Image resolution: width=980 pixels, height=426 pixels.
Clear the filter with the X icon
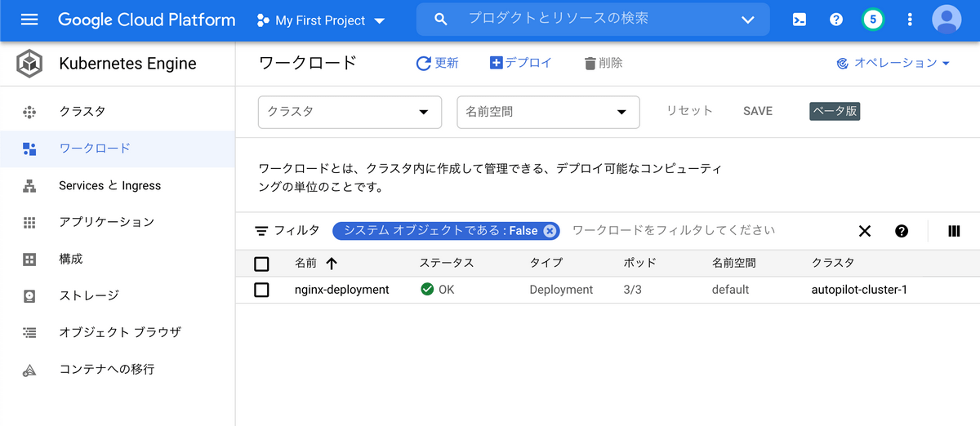865,231
